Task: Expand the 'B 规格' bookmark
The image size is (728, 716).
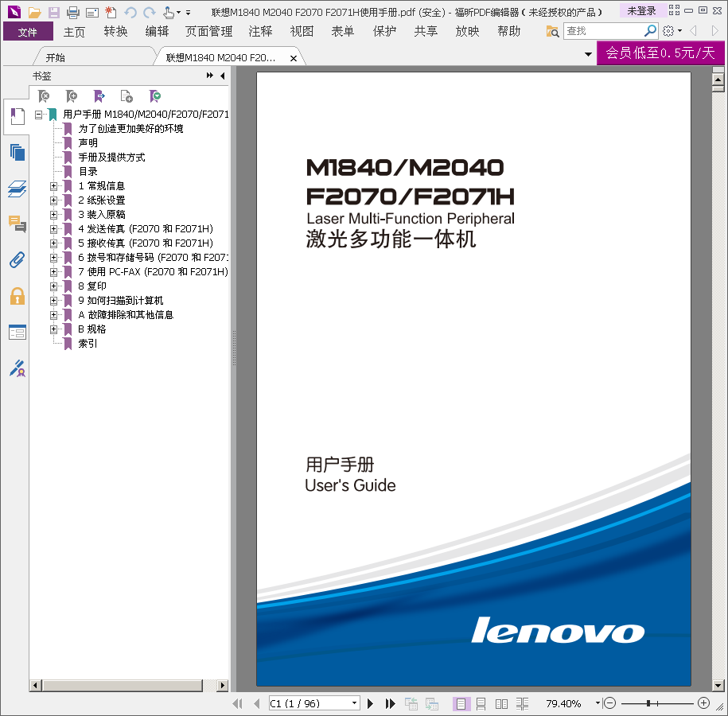Action: coord(54,329)
